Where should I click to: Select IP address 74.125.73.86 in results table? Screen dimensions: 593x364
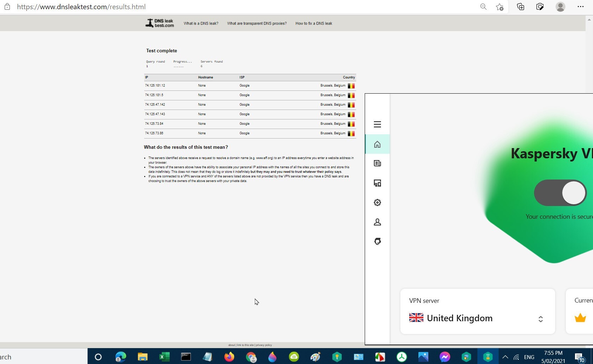pyautogui.click(x=154, y=133)
